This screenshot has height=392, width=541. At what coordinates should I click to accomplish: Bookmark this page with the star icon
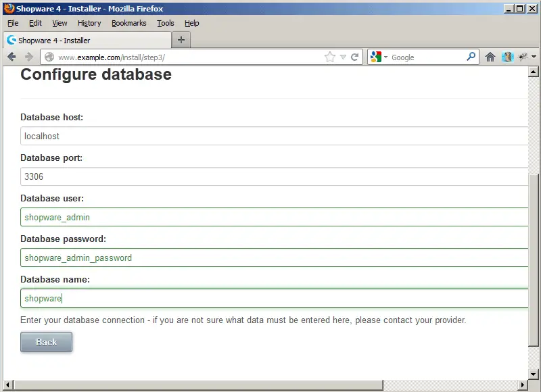click(x=330, y=57)
